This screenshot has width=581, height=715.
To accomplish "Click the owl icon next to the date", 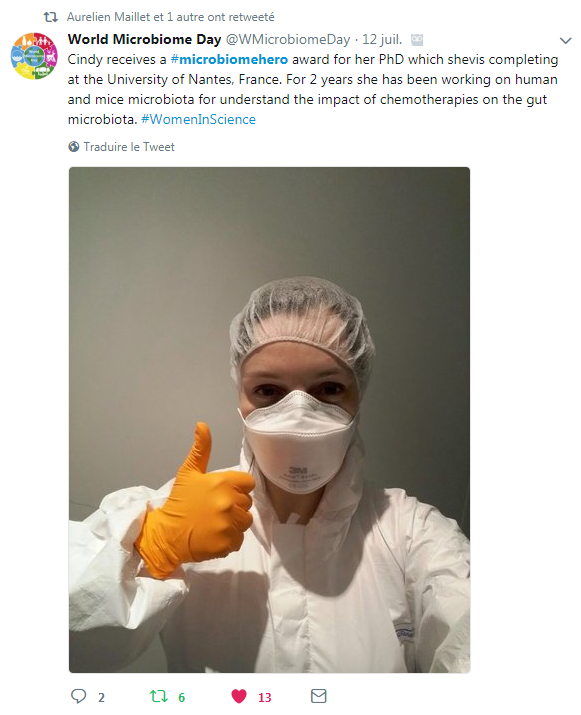I will click(x=417, y=40).
